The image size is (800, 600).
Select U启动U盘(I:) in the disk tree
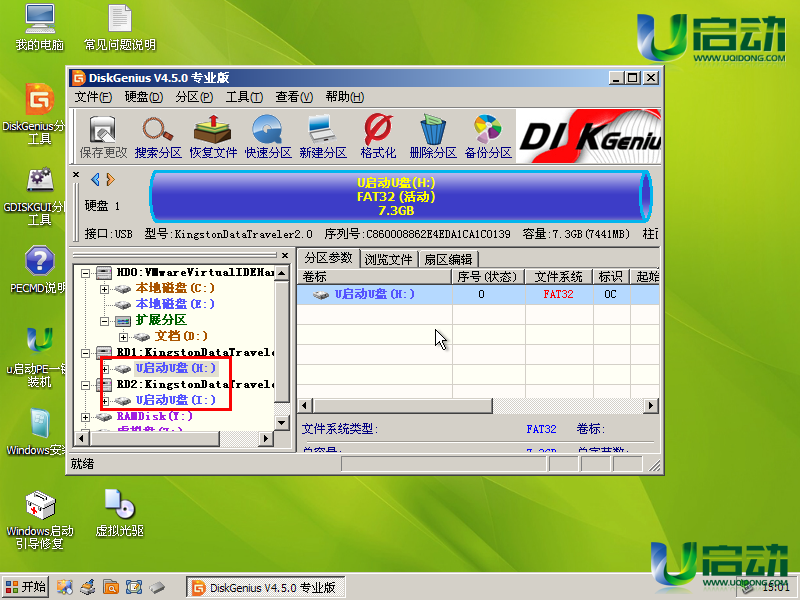175,400
